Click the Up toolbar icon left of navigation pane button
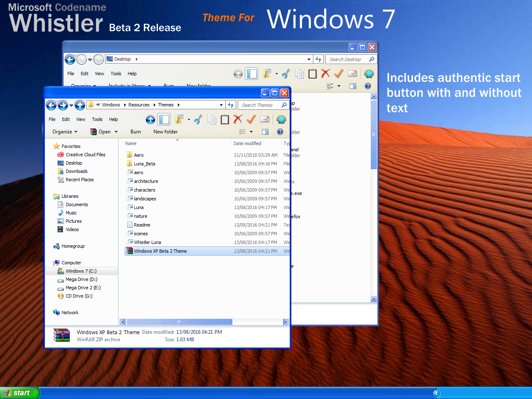This screenshot has width=532, height=399. click(x=150, y=120)
